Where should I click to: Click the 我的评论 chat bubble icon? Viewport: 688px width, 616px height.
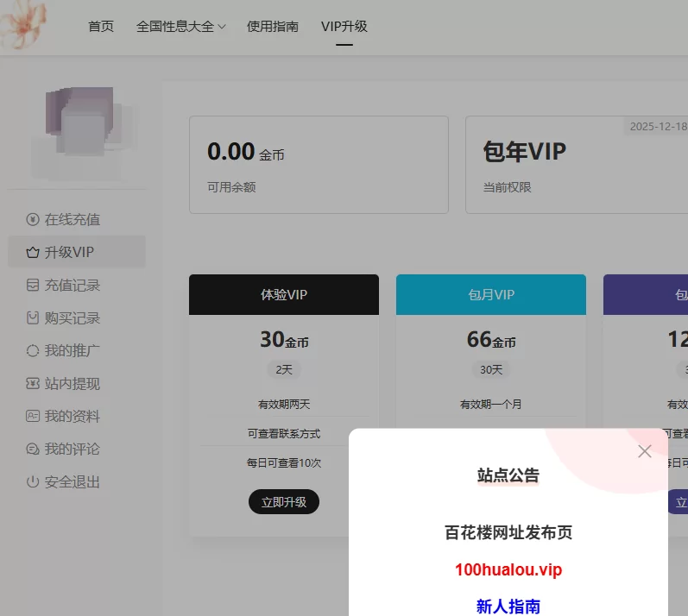[33, 449]
